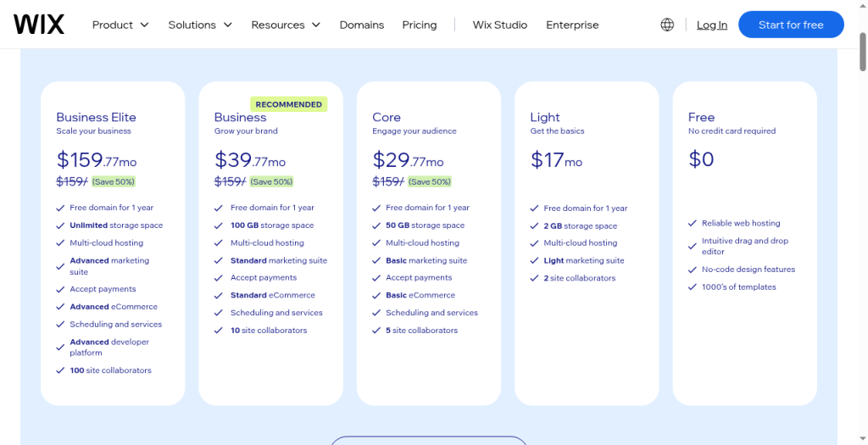The height and width of the screenshot is (445, 868).
Task: Click the Log In link
Action: click(x=712, y=25)
